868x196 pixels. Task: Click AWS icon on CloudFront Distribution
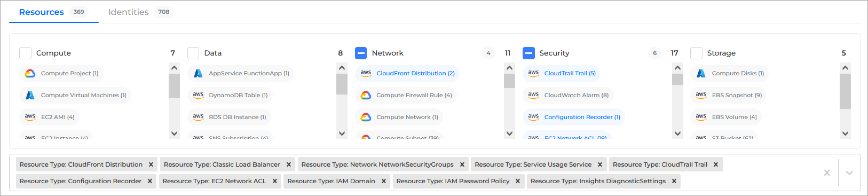(366, 73)
